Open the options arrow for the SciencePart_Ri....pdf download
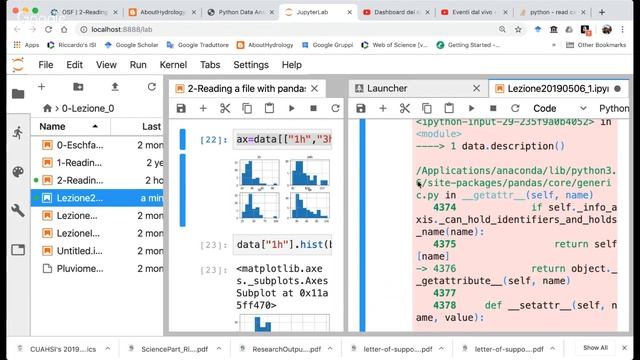640x360 pixels. click(219, 349)
